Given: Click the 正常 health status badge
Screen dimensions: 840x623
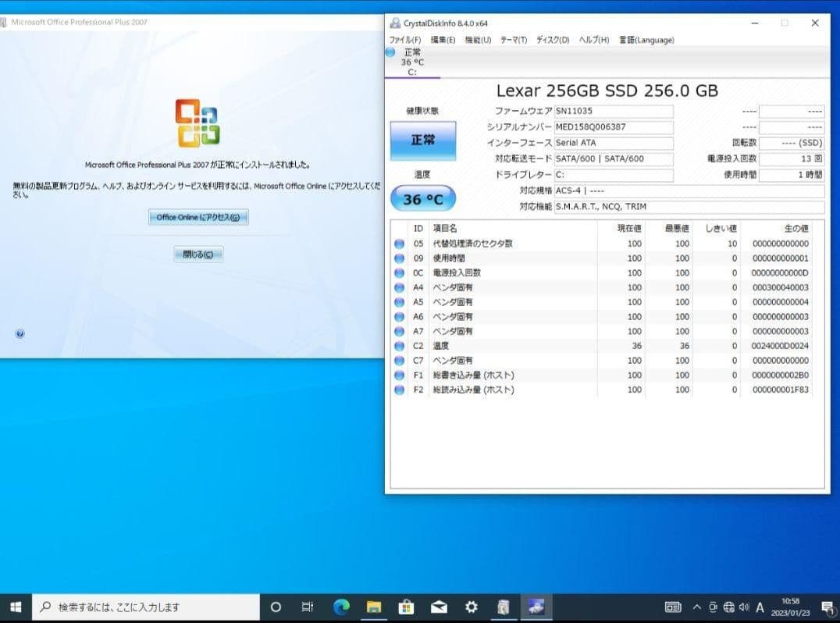Looking at the screenshot, I should (423, 141).
